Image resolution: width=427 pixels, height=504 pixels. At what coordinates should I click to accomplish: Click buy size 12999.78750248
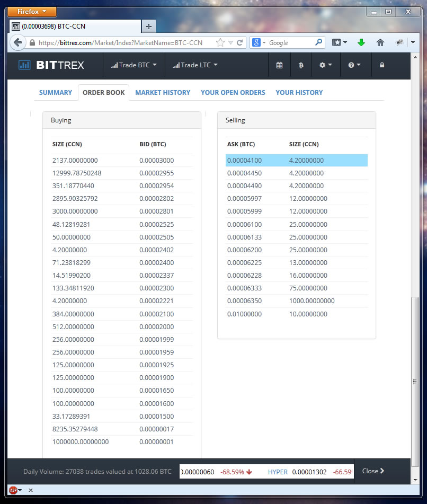[x=77, y=173]
